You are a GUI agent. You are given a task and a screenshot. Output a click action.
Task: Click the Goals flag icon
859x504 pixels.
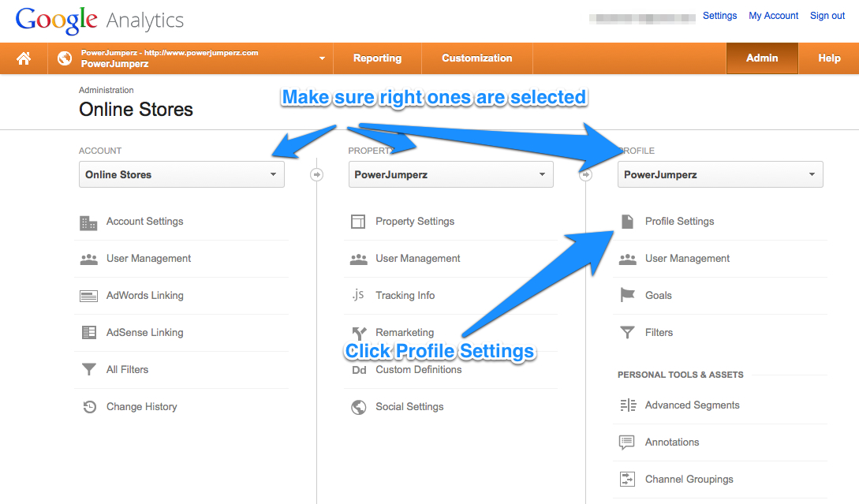click(627, 295)
